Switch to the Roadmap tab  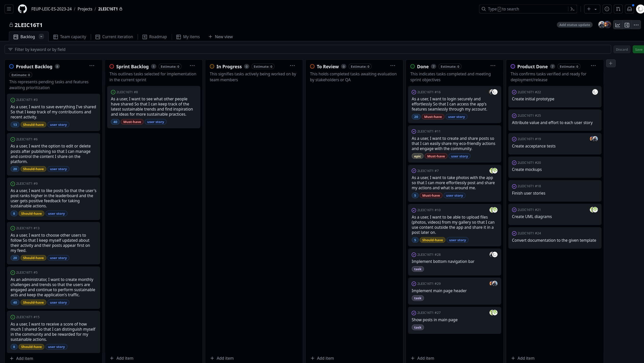click(x=155, y=37)
